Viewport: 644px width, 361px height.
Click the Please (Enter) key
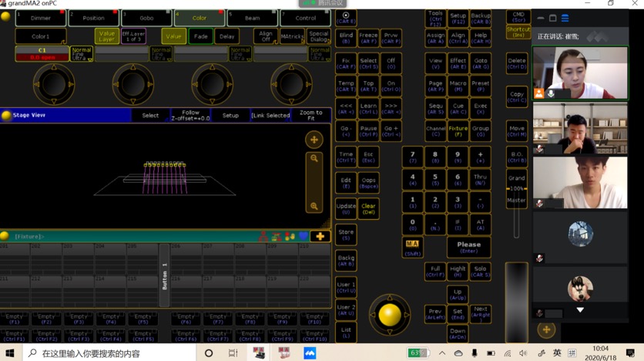468,247
